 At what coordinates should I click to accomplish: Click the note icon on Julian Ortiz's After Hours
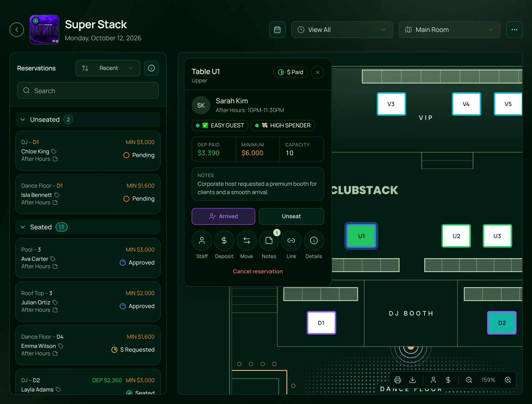55,310
